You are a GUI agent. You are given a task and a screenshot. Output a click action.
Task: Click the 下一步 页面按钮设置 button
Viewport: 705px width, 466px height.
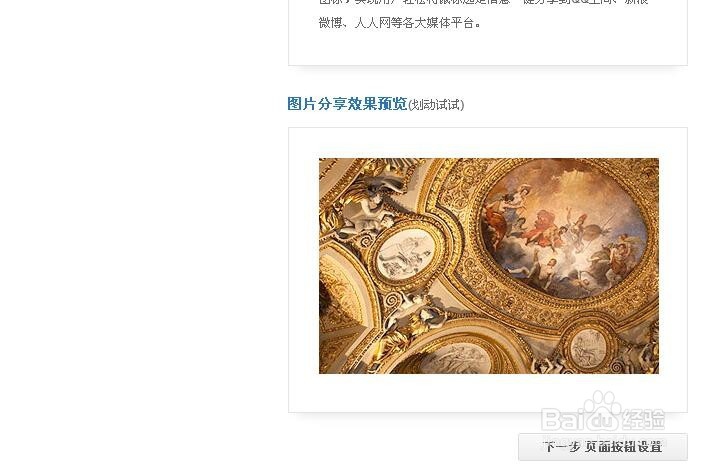click(602, 447)
